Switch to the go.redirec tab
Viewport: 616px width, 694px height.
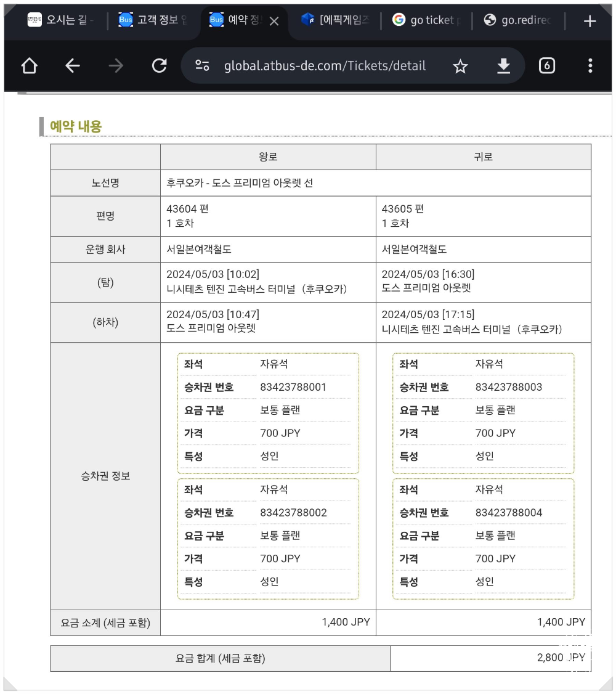(517, 20)
